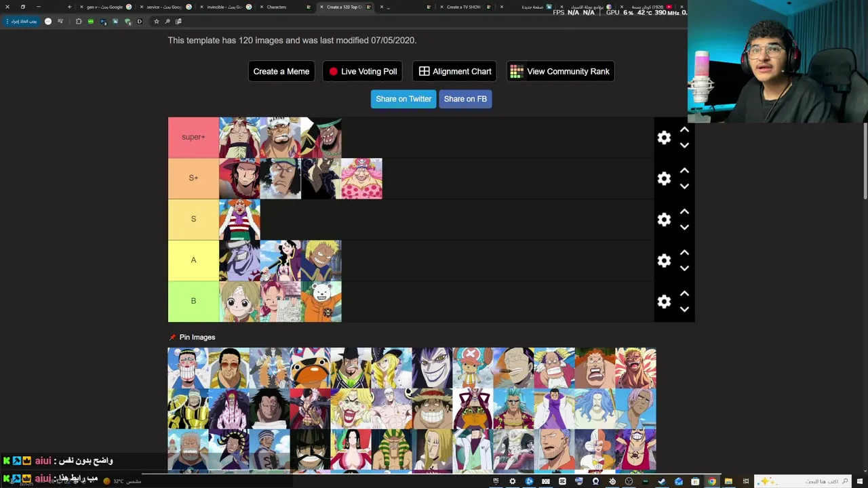Open Epic Games launcher from the taskbar
The image size is (868, 488).
(496, 481)
